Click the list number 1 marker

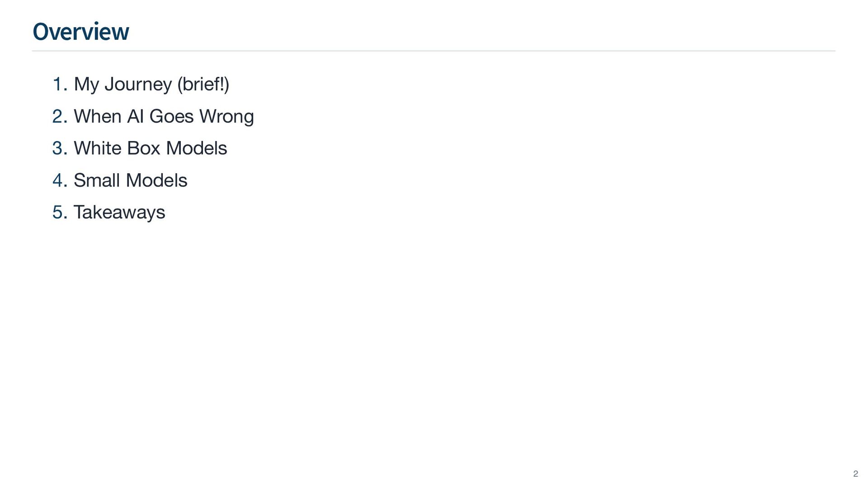[59, 84]
